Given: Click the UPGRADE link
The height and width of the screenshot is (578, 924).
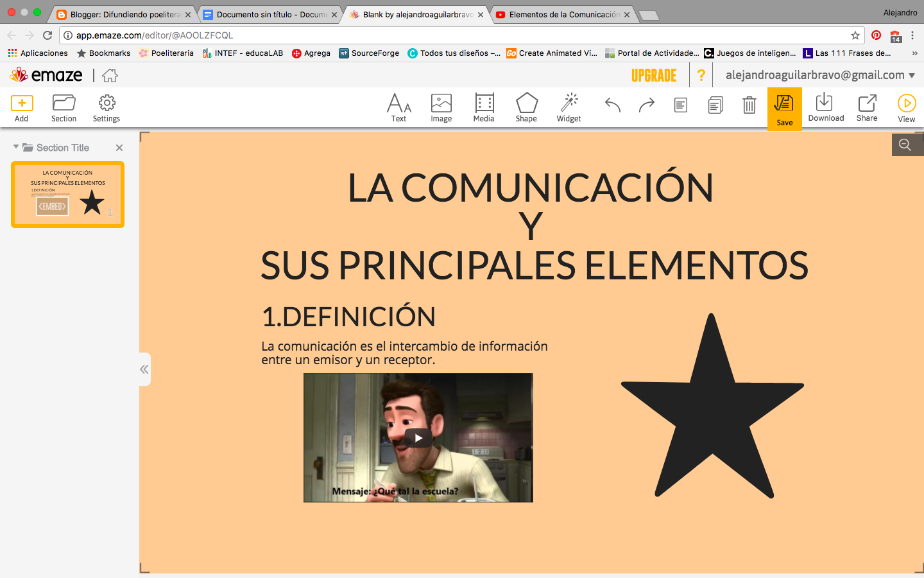Looking at the screenshot, I should (654, 76).
